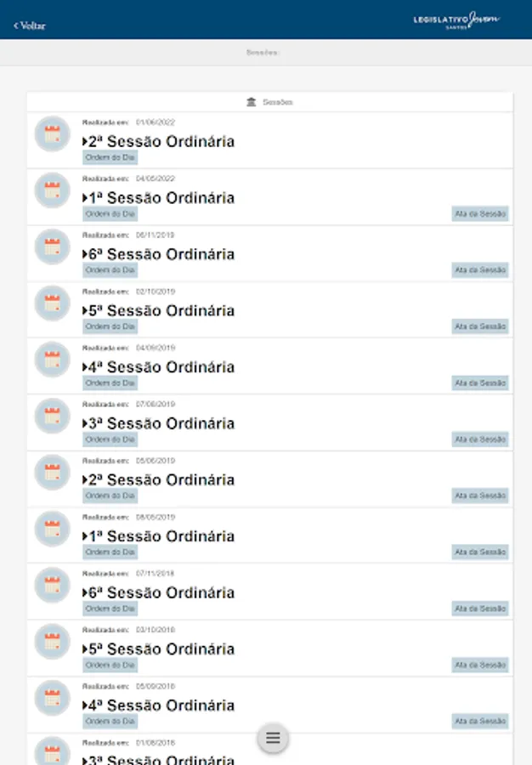View Ata da Sessão for 05/06/2019 session

480,496
